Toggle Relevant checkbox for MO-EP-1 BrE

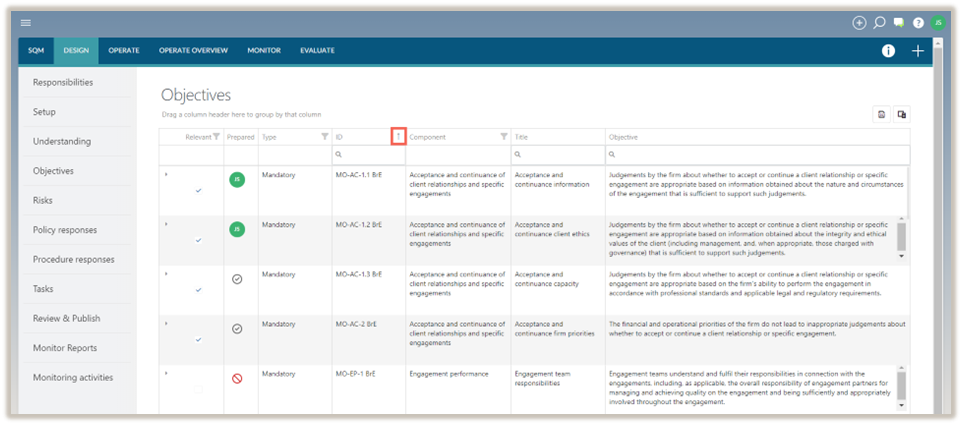[x=198, y=388]
